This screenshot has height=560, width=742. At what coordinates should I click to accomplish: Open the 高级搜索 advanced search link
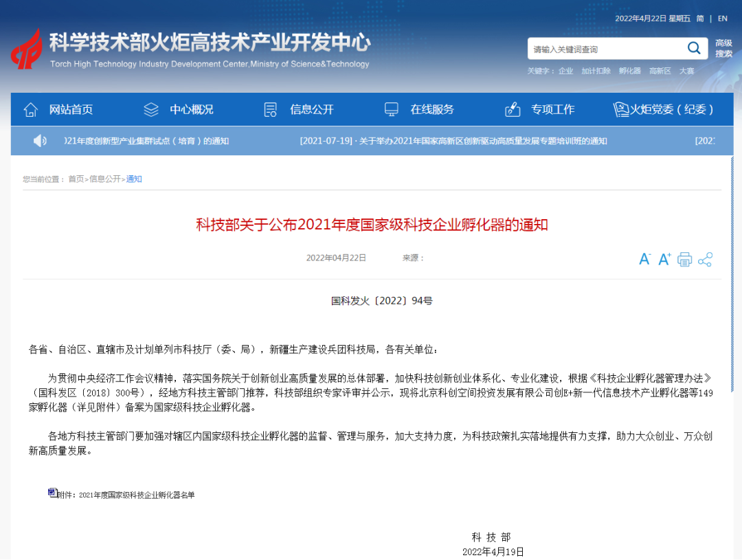click(x=721, y=48)
